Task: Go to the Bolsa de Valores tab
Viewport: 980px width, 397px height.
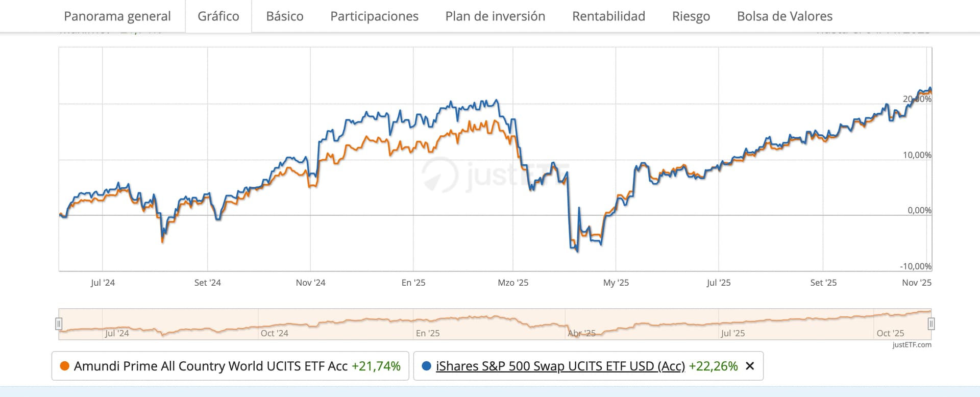Action: pyautogui.click(x=785, y=16)
